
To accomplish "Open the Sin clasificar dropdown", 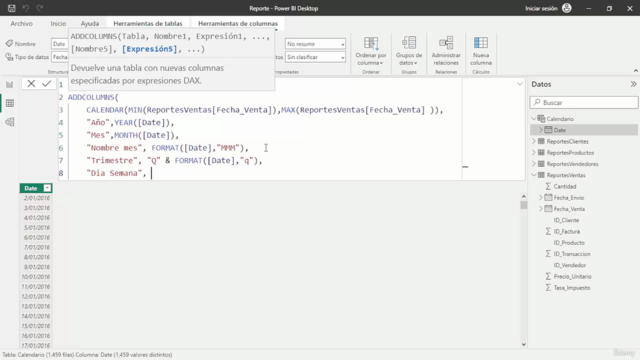I will click(x=315, y=57).
